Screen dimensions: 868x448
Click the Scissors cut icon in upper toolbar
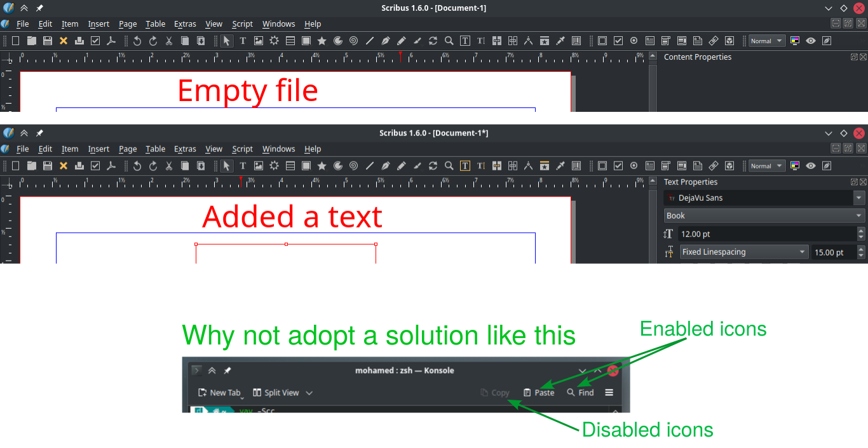169,41
